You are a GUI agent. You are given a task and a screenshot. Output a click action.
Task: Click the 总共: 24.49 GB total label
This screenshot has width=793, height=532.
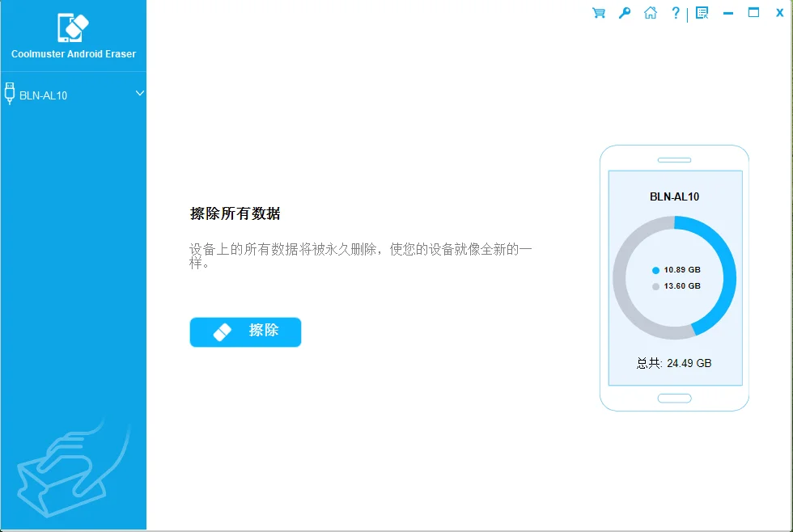click(675, 363)
